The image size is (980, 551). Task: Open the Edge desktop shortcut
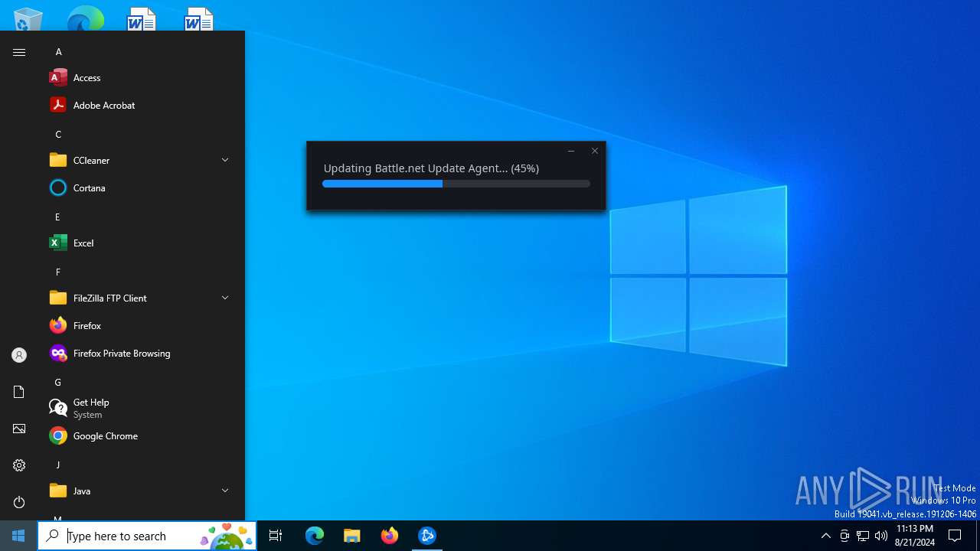pyautogui.click(x=85, y=19)
